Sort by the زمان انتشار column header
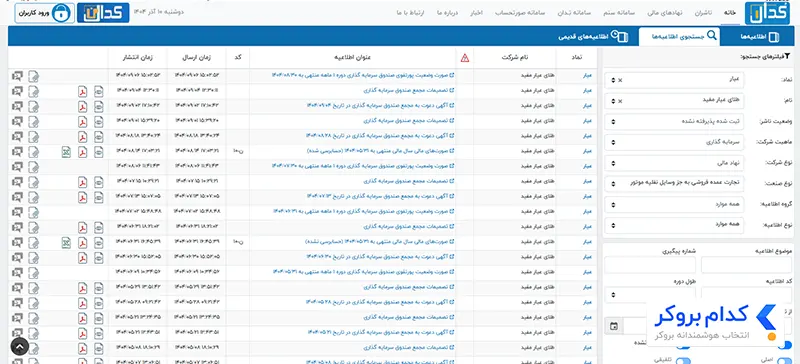This screenshot has height=364, width=800. 137,58
